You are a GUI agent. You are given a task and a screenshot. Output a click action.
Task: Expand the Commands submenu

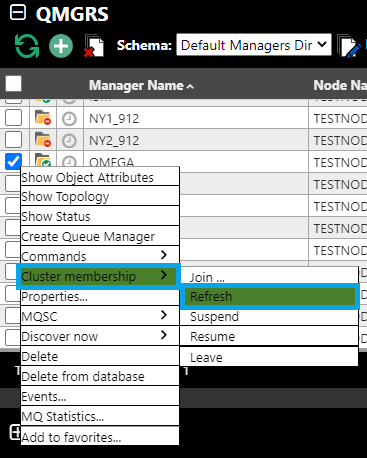click(x=100, y=256)
